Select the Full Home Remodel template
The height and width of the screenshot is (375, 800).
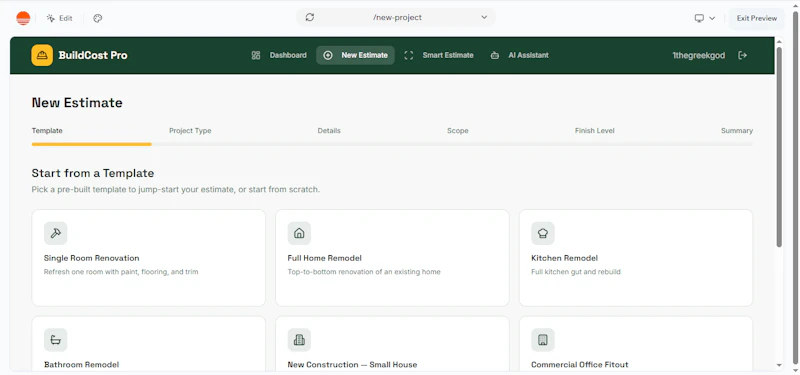392,258
